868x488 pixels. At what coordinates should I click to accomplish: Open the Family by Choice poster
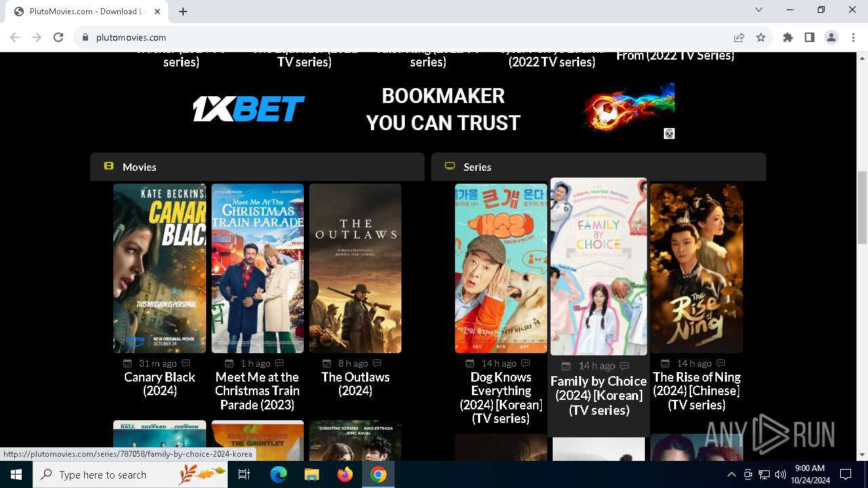599,266
